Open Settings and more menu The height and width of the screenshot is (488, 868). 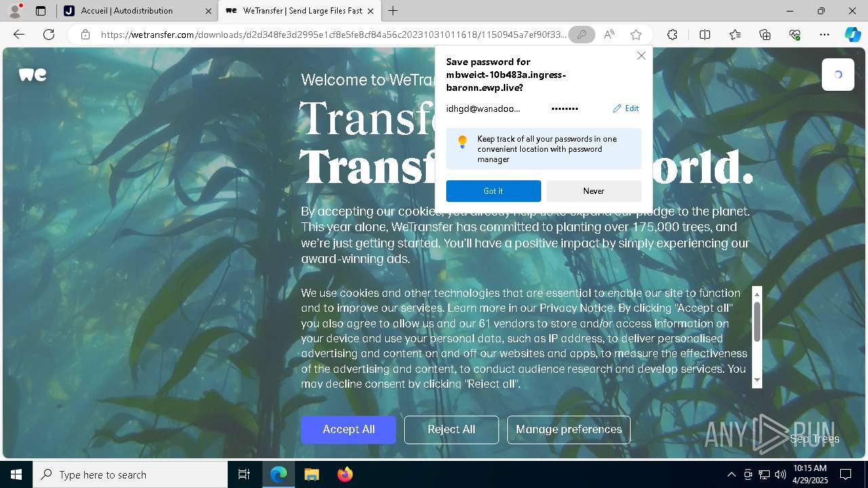pyautogui.click(x=825, y=35)
